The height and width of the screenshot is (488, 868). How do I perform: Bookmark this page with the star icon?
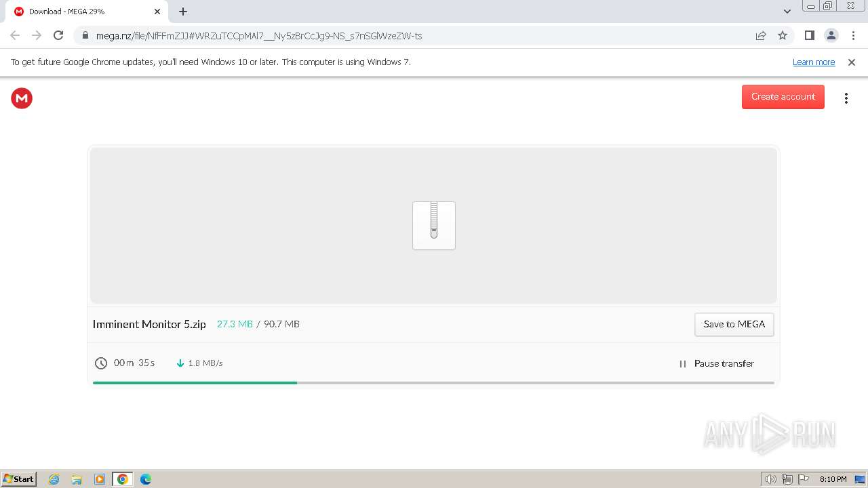[x=783, y=36]
